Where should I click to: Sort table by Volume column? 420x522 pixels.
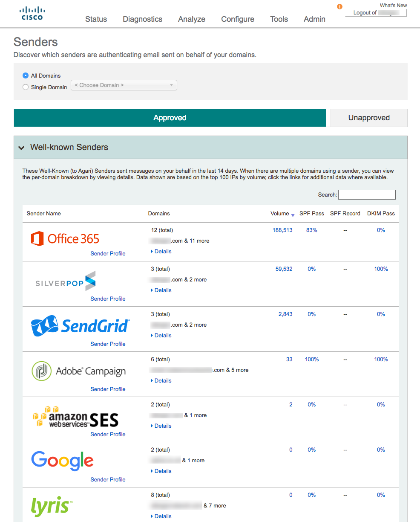[x=280, y=213]
